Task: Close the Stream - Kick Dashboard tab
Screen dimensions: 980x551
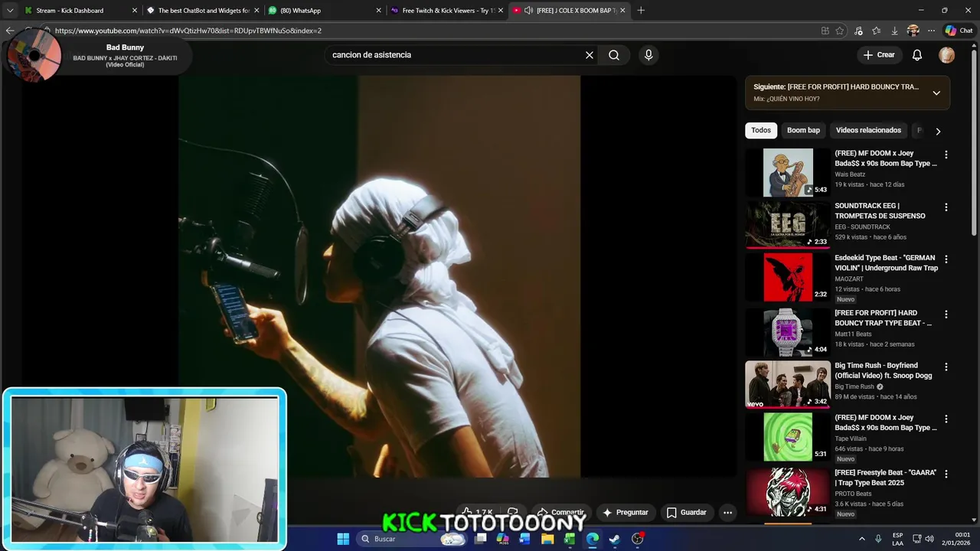Action: [x=135, y=11]
